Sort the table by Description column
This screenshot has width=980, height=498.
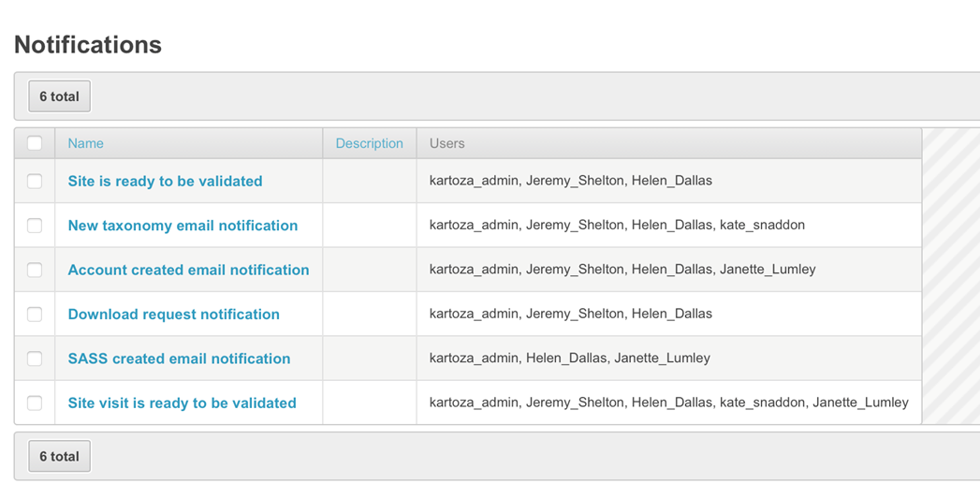tap(370, 143)
